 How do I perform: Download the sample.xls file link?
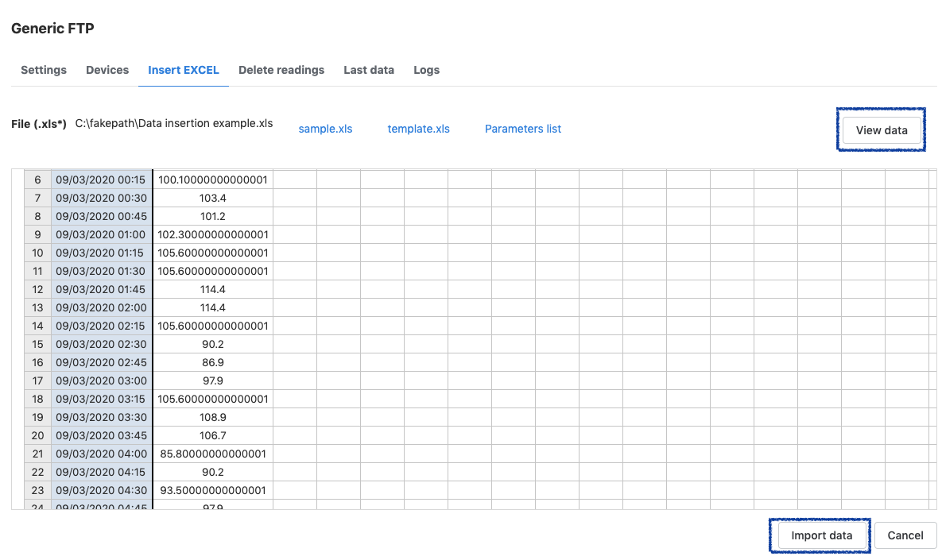click(x=325, y=129)
